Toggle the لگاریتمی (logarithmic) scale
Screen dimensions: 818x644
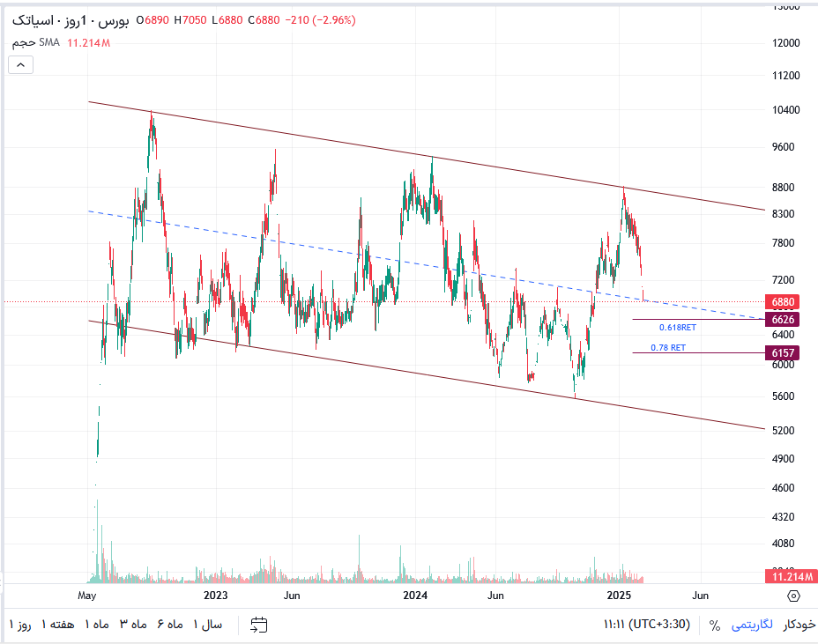(x=751, y=625)
